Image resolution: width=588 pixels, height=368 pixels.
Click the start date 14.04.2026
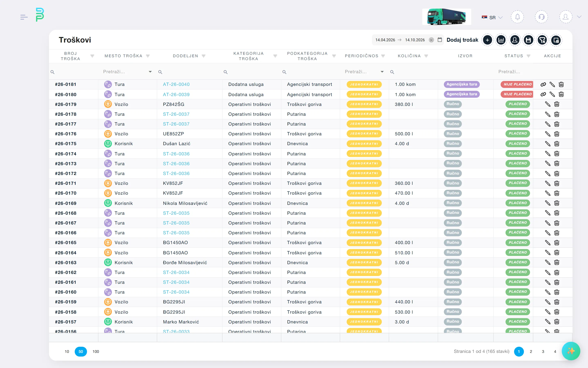point(385,40)
